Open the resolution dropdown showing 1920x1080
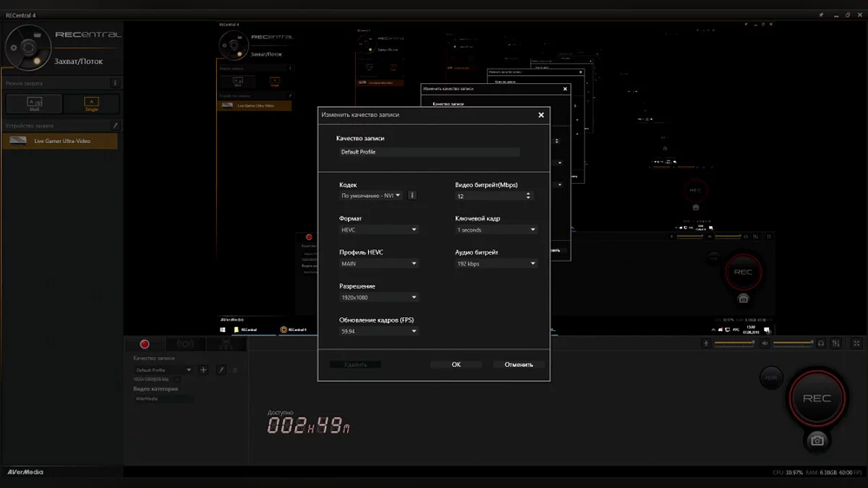The width and height of the screenshot is (868, 488). [x=379, y=297]
